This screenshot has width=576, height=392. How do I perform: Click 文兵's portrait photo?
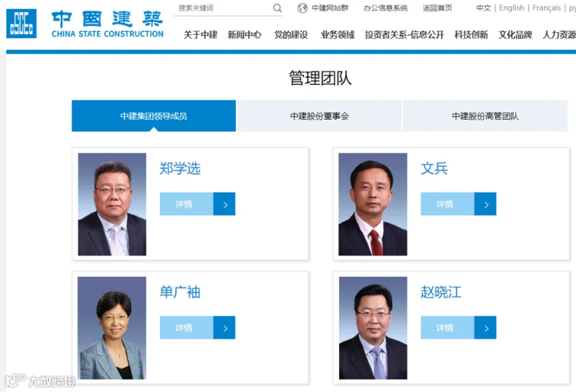(373, 204)
